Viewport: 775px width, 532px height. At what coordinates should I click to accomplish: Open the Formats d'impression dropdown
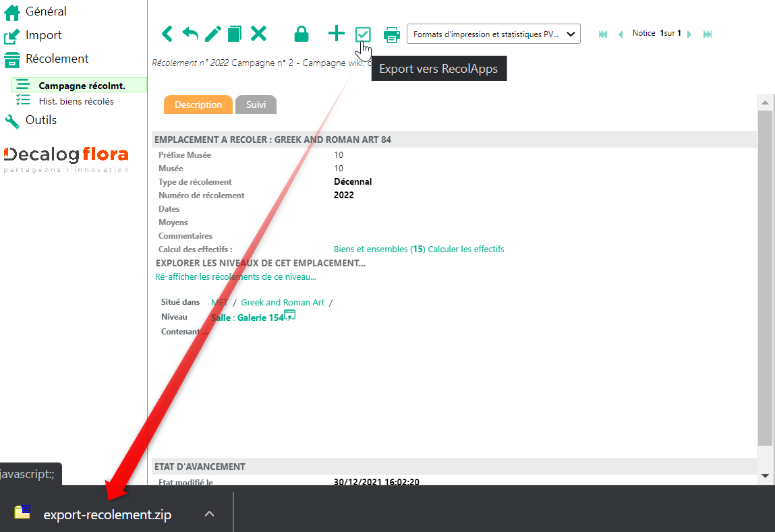(x=493, y=34)
